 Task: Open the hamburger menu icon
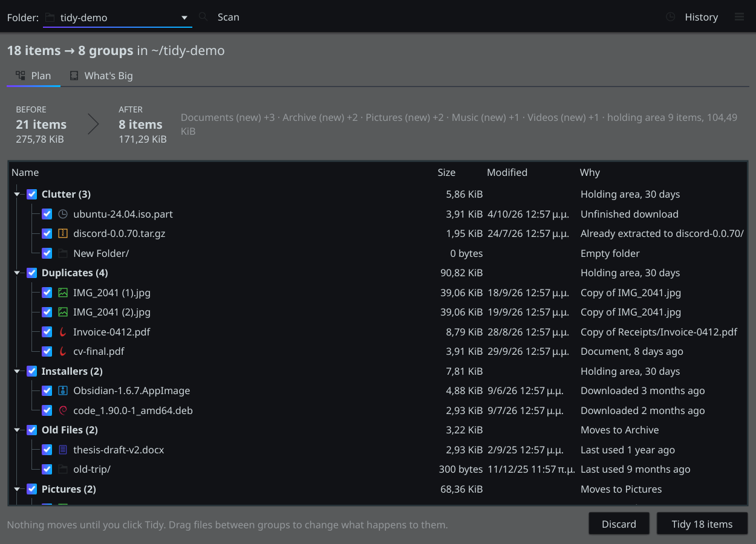pyautogui.click(x=739, y=17)
